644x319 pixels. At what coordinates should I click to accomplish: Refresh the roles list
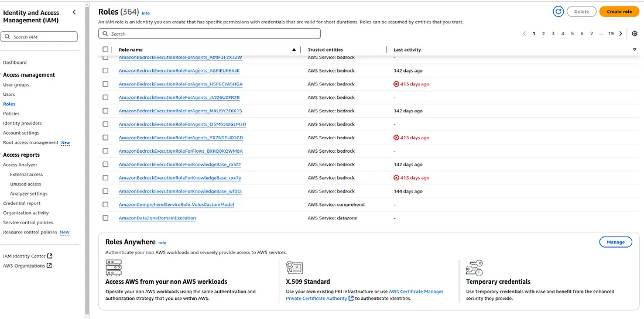558,12
